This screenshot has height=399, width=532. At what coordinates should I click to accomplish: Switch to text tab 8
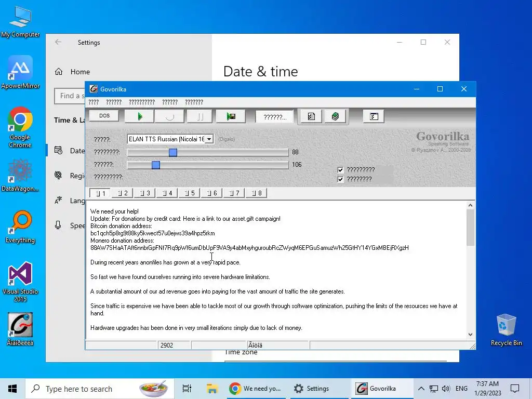click(257, 193)
